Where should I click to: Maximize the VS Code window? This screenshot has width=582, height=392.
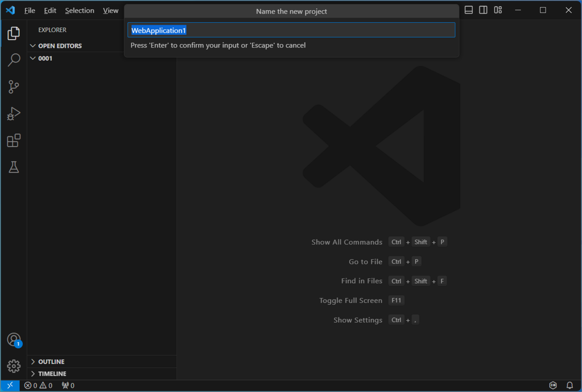pos(543,10)
